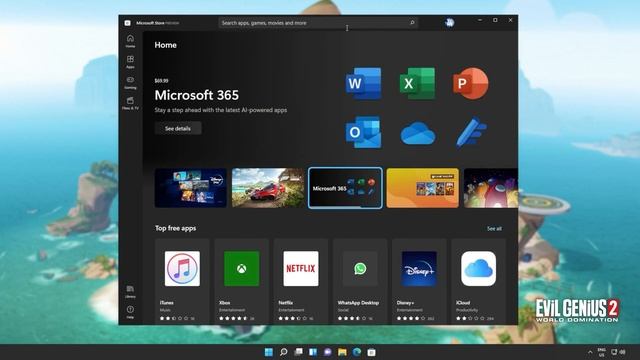The image size is (640, 360).
Task: Open the Xbox app card
Action: click(242, 282)
